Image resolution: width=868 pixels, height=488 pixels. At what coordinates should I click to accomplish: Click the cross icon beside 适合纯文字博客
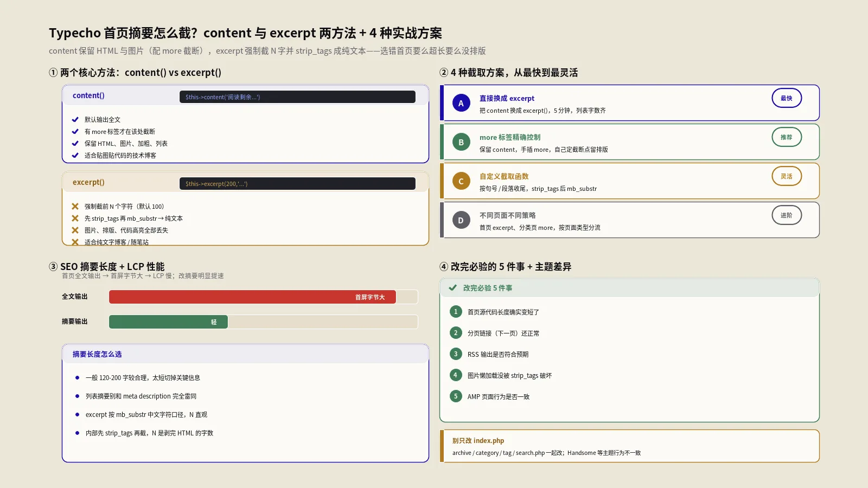[75, 242]
